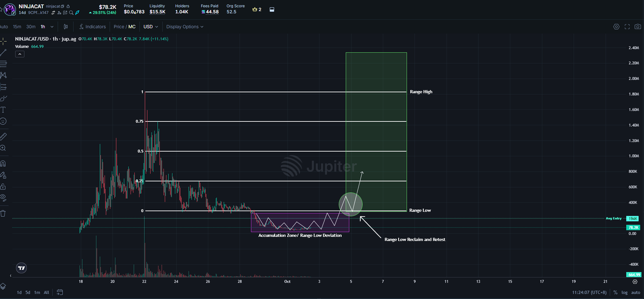Open the chart patterns tool
644x299 pixels.
[3, 75]
